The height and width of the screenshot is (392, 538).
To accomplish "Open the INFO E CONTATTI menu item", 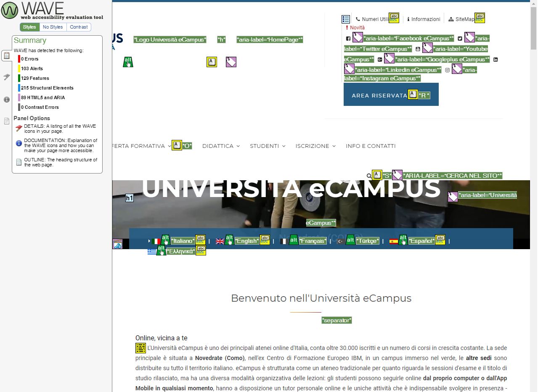I will (x=371, y=146).
